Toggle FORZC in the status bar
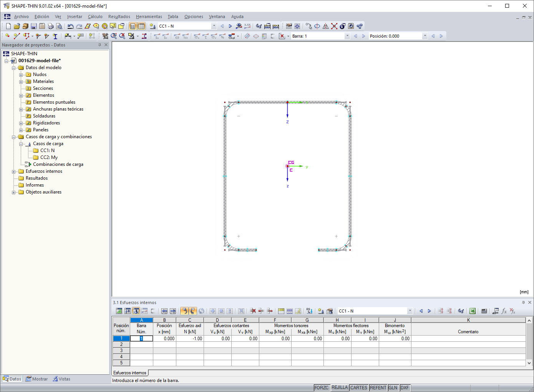The image size is (534, 392). [x=322, y=388]
